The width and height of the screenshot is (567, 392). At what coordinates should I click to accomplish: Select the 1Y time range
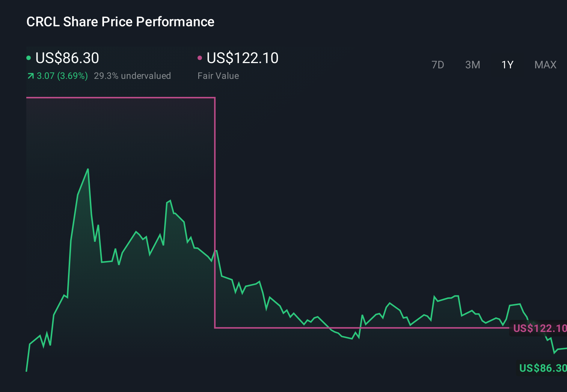pos(507,65)
